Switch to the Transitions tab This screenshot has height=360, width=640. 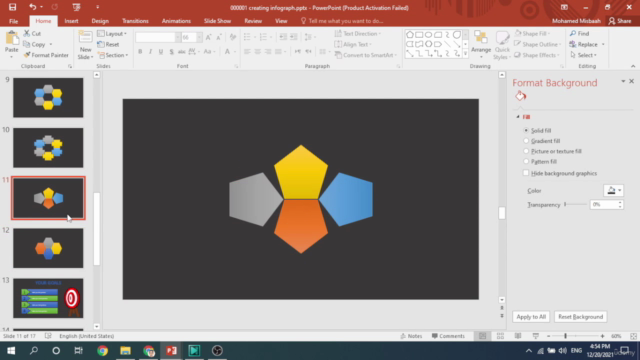pos(135,21)
